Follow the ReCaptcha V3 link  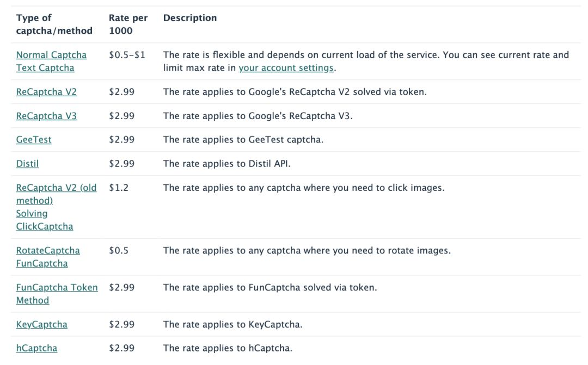pyautogui.click(x=46, y=116)
